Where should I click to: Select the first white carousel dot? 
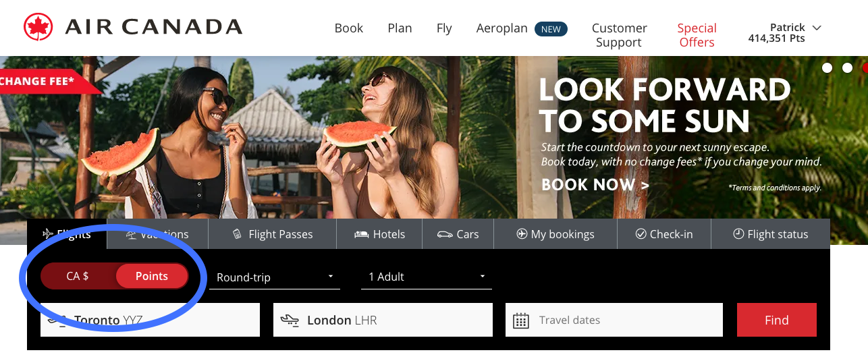tap(828, 68)
